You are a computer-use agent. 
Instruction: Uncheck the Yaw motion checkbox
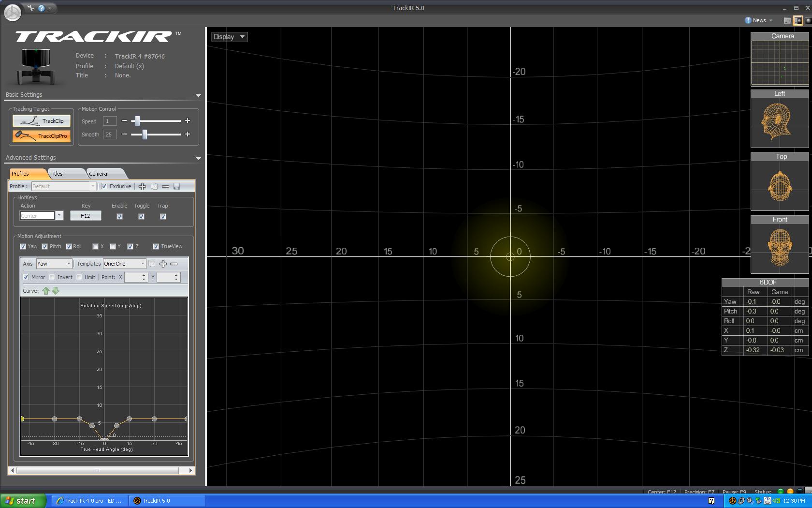pyautogui.click(x=23, y=246)
